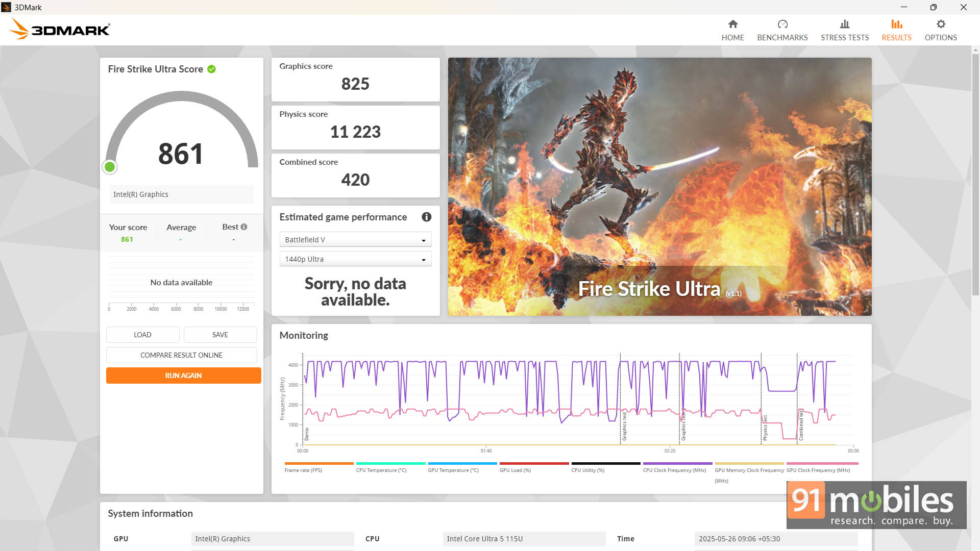Open the Estimated game performance info icon
This screenshot has width=980, height=551.
coord(427,217)
